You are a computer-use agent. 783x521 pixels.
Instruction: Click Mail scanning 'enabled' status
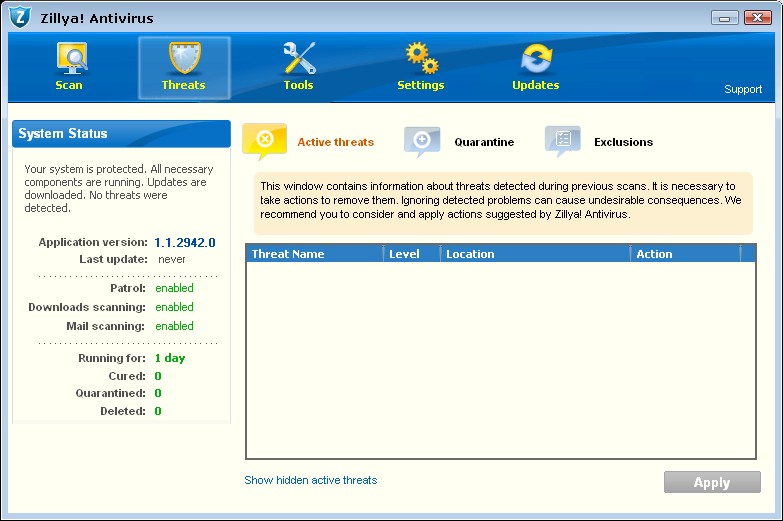tap(174, 326)
